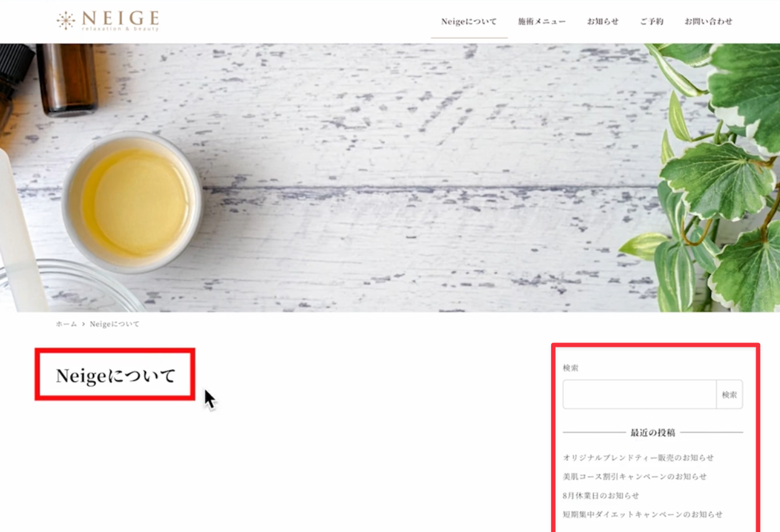Click the ホーム breadcrumb link
This screenshot has height=532, width=780.
(66, 324)
